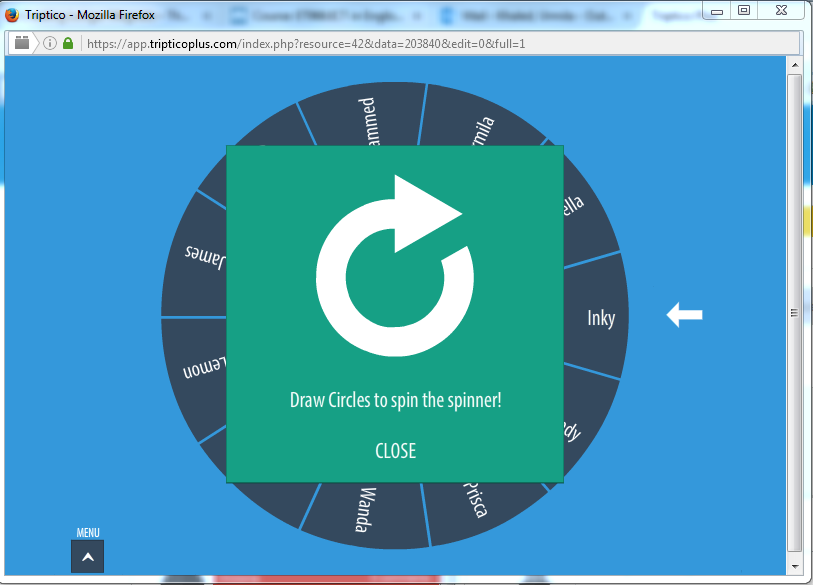Click the green padlock security icon
The width and height of the screenshot is (813, 585).
click(x=68, y=44)
